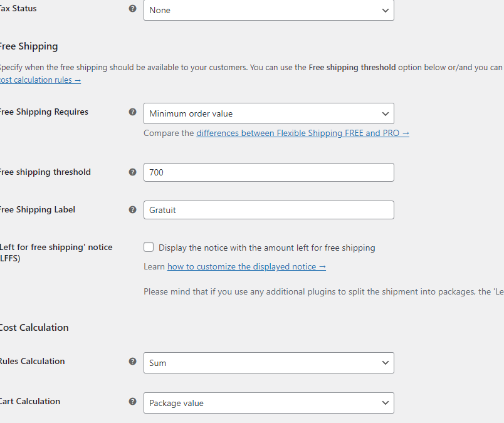
Task: Click the Free Shipping Label field containing Gratuit
Action: pyautogui.click(x=268, y=210)
